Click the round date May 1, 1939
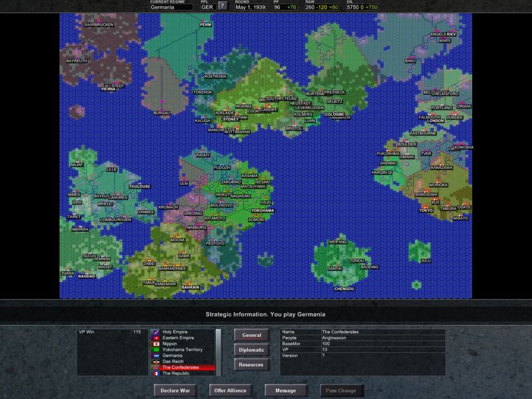Screen dimensions: 532x399 click(x=251, y=7)
